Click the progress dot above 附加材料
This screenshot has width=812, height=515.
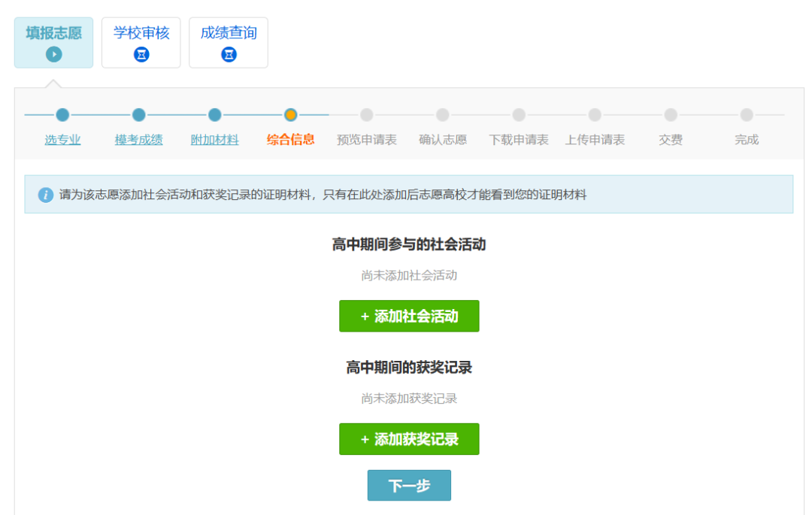tap(214, 115)
